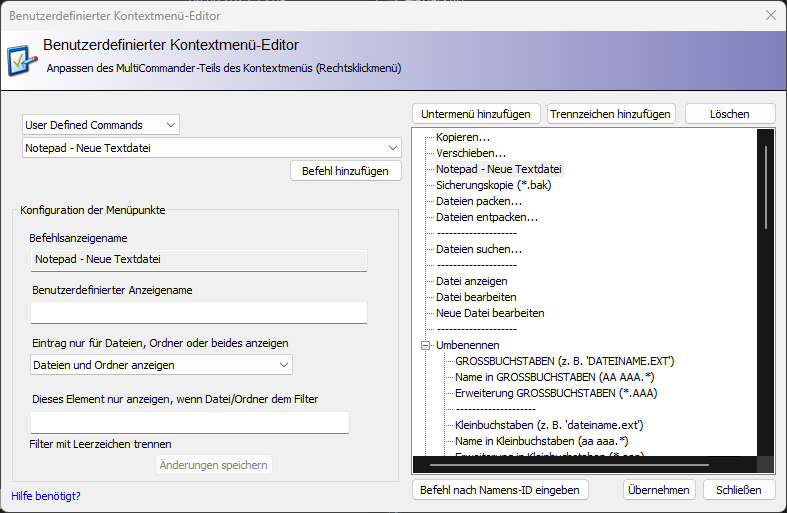The width and height of the screenshot is (787, 513).
Task: Select Dateien packen... in the tree
Action: [478, 201]
